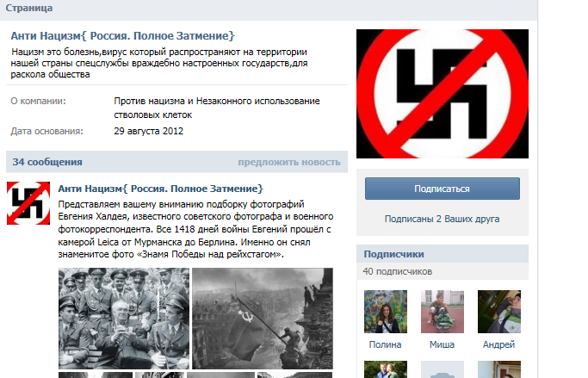
Task: Click the name Андрей under avatar
Action: [498, 344]
